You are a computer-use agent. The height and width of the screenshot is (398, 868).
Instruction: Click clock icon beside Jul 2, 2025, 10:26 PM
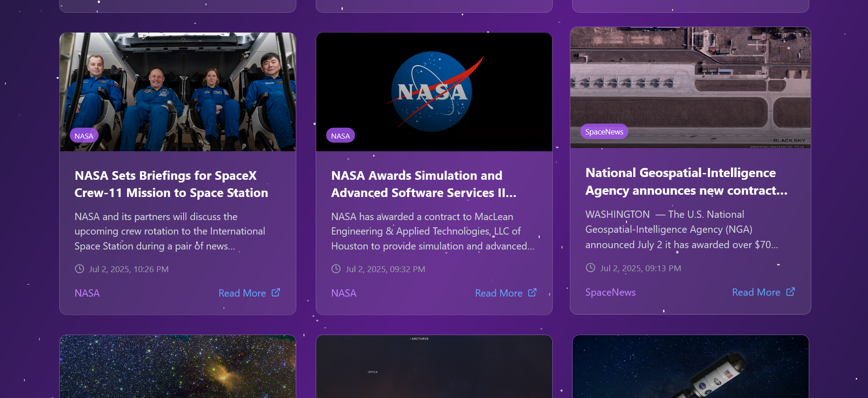[x=80, y=269]
